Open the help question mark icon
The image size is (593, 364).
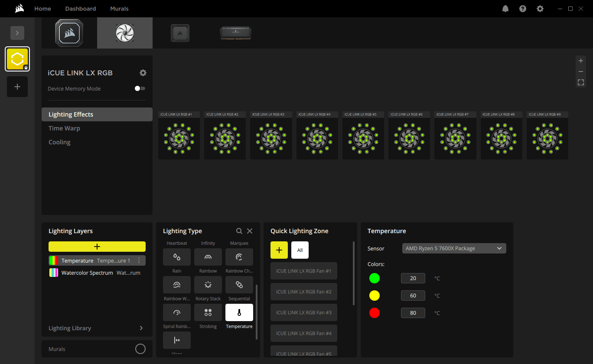coord(522,9)
